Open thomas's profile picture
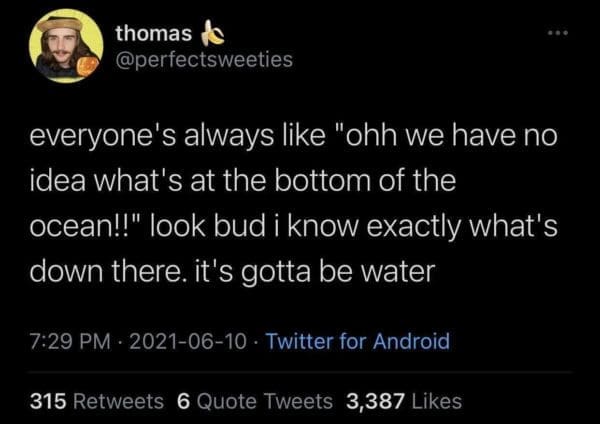The height and width of the screenshot is (424, 600). [x=64, y=46]
